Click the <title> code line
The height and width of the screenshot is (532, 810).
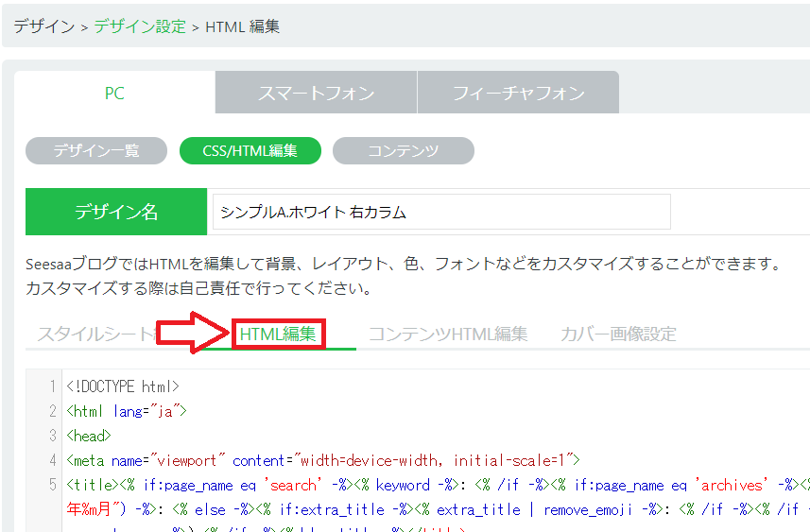(438, 485)
